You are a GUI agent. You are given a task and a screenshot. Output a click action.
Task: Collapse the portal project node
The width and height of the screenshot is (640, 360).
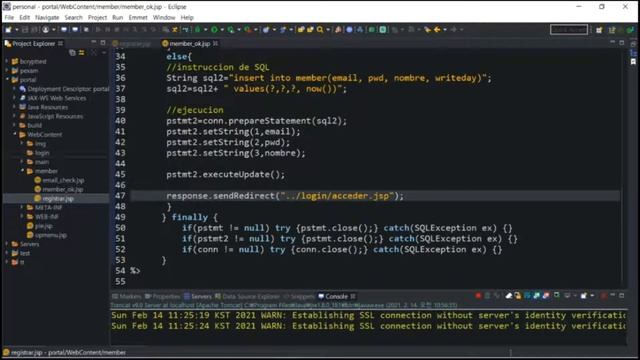pyautogui.click(x=7, y=80)
